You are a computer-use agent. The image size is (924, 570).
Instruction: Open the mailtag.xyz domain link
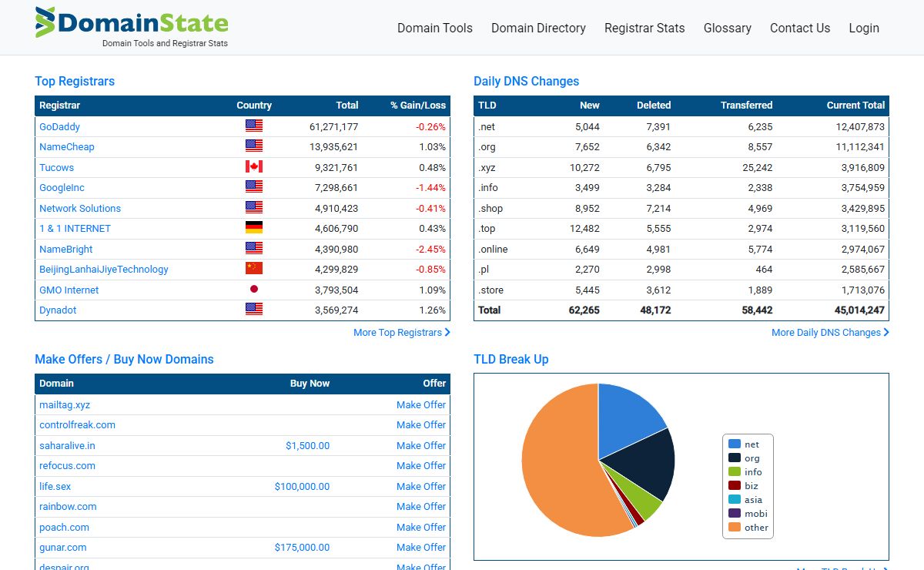pos(65,404)
